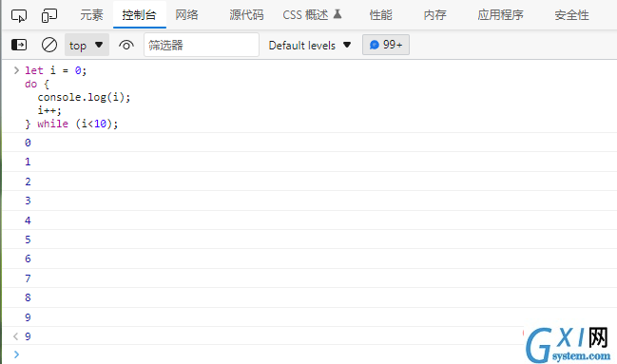Open the 性能 tab

380,15
